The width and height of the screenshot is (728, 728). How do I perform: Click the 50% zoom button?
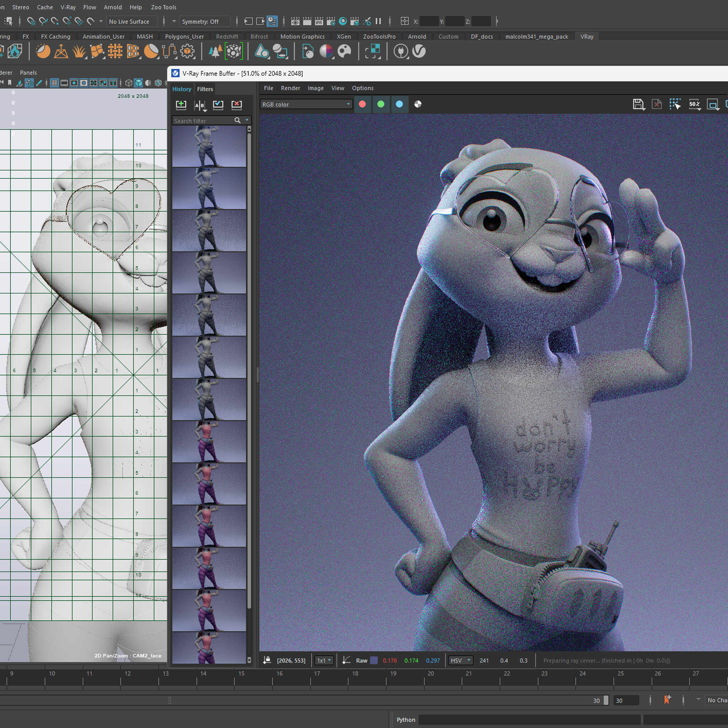click(695, 105)
